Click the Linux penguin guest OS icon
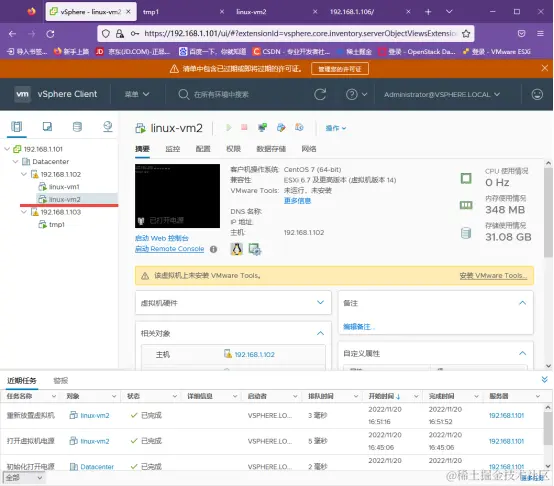 (237, 249)
